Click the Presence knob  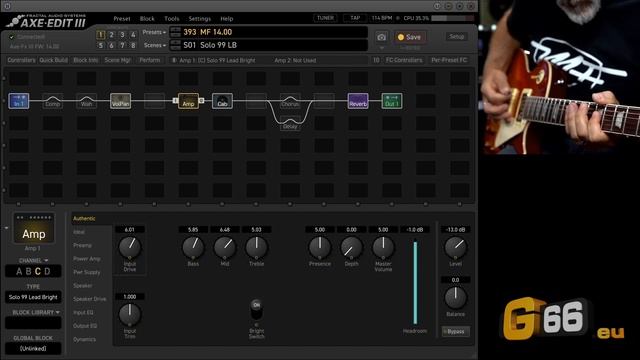point(320,247)
